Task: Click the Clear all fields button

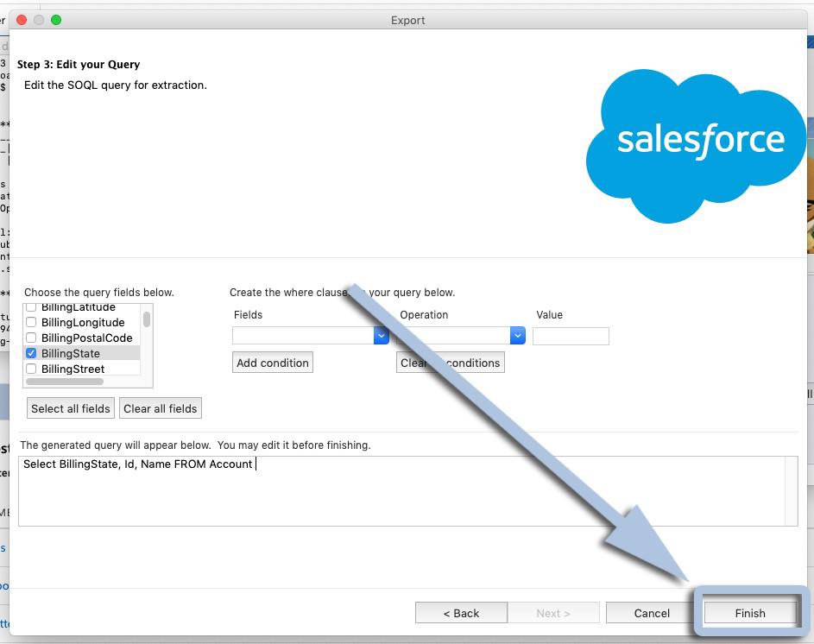Action: click(161, 408)
